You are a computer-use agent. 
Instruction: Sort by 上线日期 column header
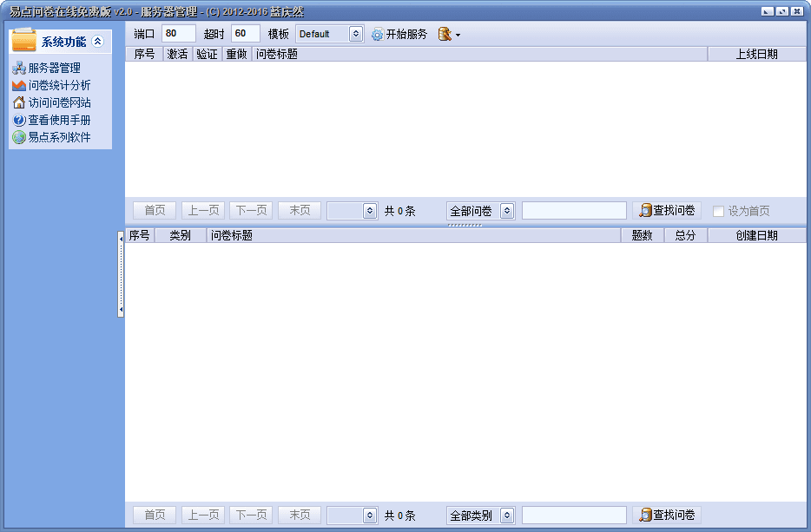coord(756,54)
